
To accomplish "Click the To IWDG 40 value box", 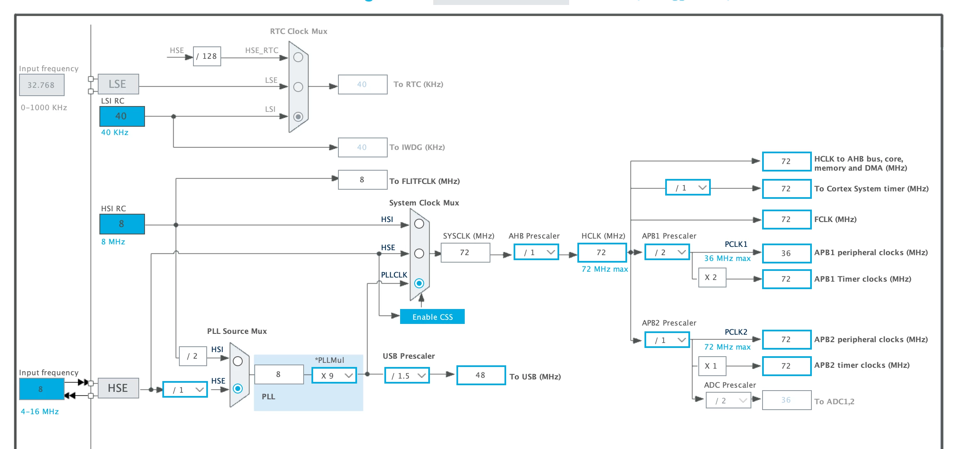I will [x=363, y=147].
